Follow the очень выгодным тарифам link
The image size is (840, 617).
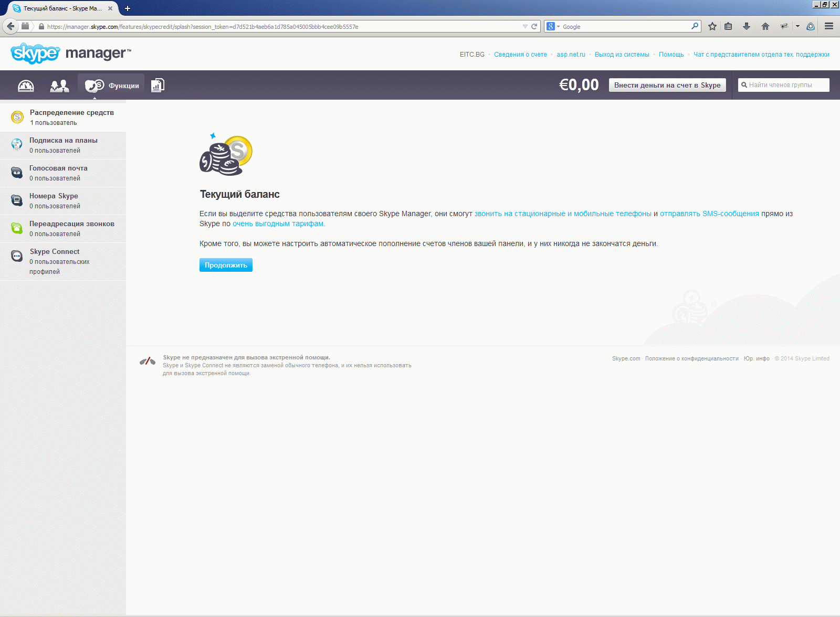pos(279,224)
